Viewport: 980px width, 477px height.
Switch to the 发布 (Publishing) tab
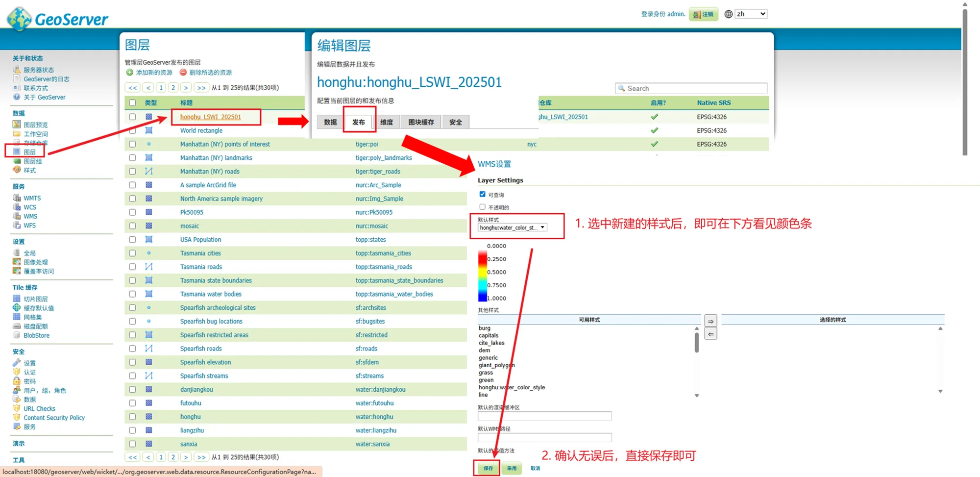[359, 122]
